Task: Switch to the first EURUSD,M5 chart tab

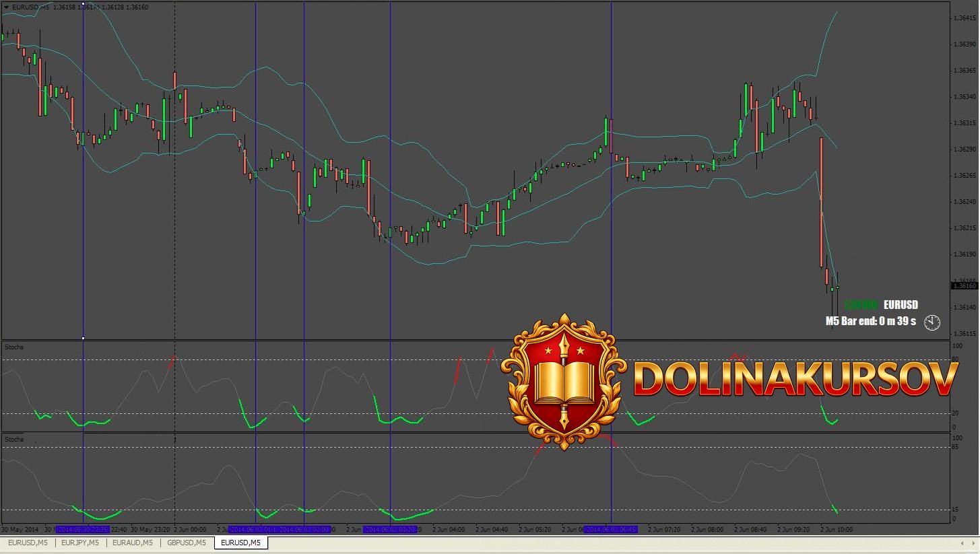Action: click(28, 543)
